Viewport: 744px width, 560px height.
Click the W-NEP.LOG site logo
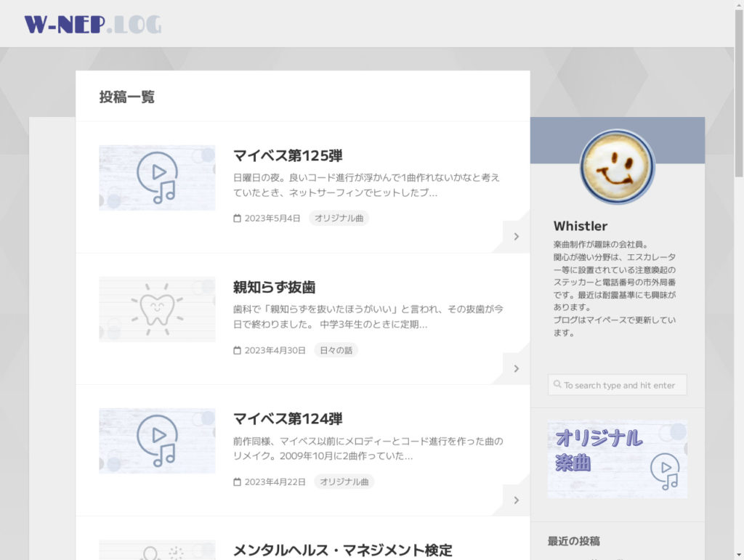93,25
